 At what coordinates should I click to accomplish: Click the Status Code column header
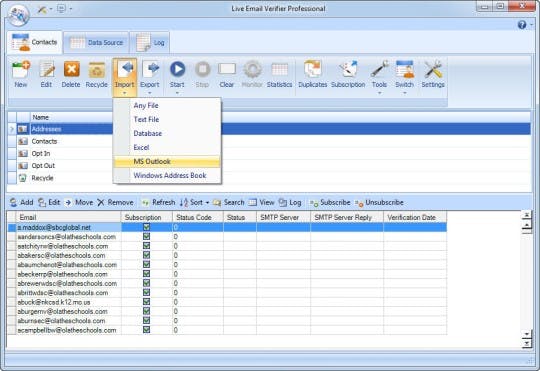198,217
